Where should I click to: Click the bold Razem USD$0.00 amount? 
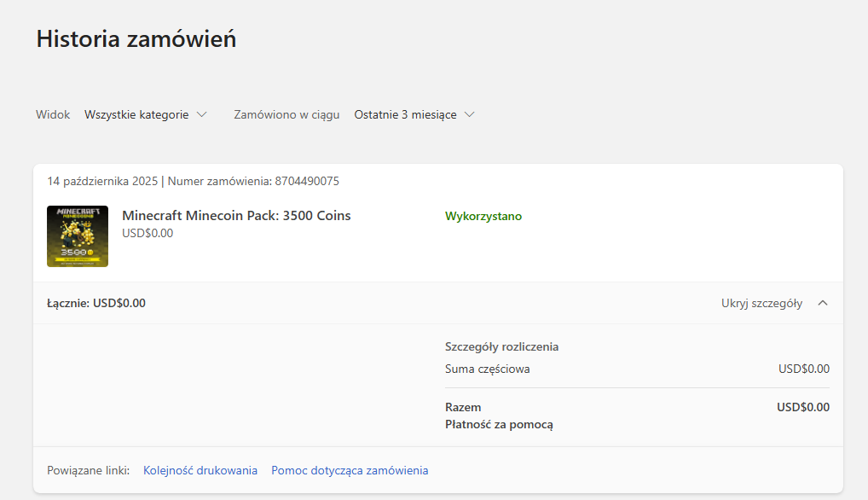tap(803, 407)
